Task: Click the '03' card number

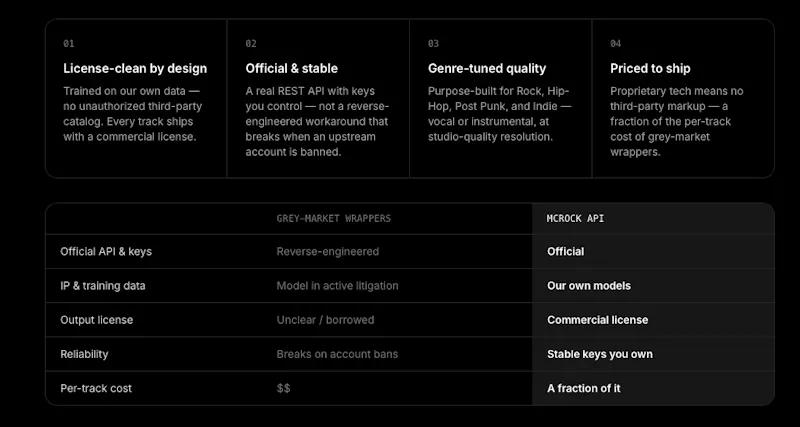Action: (433, 44)
